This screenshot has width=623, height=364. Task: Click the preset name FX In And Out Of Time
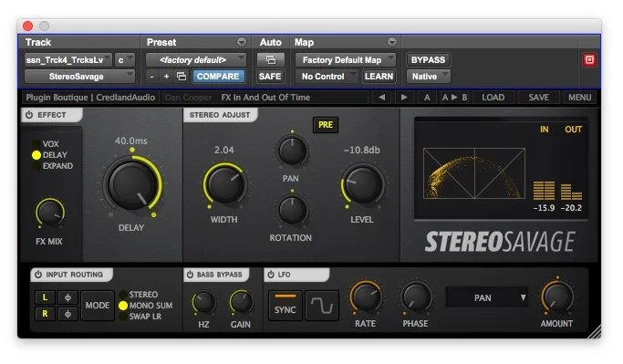click(x=265, y=98)
